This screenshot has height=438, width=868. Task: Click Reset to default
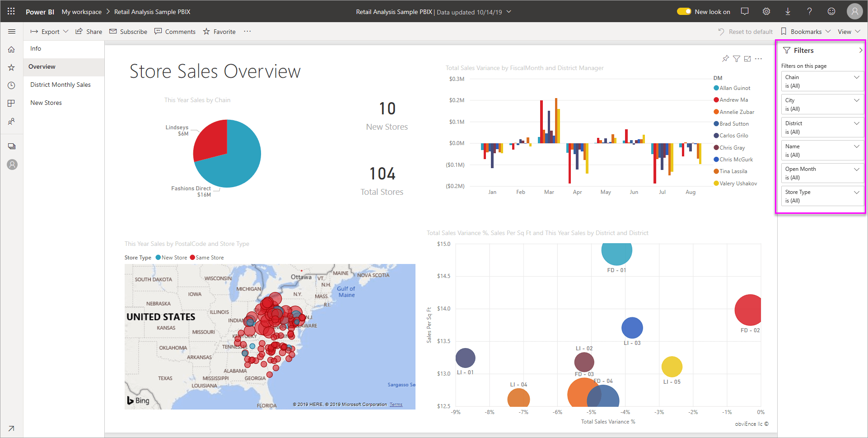point(745,31)
